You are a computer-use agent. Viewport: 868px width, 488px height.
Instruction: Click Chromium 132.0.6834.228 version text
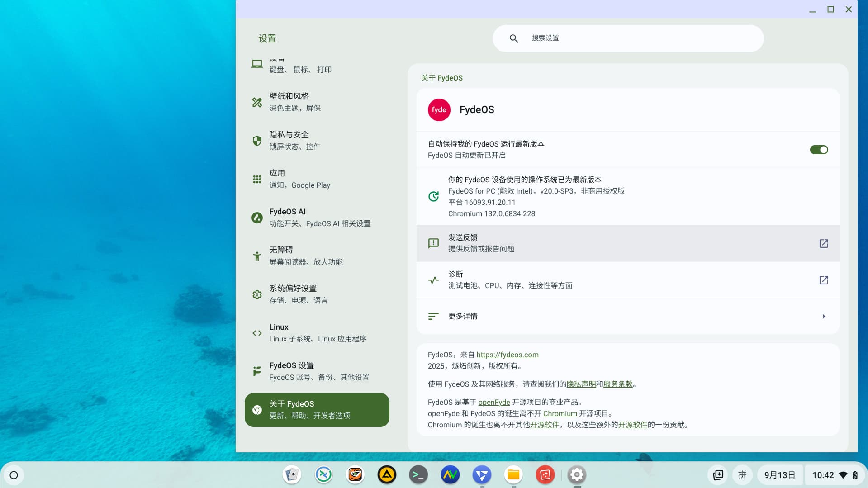(492, 213)
